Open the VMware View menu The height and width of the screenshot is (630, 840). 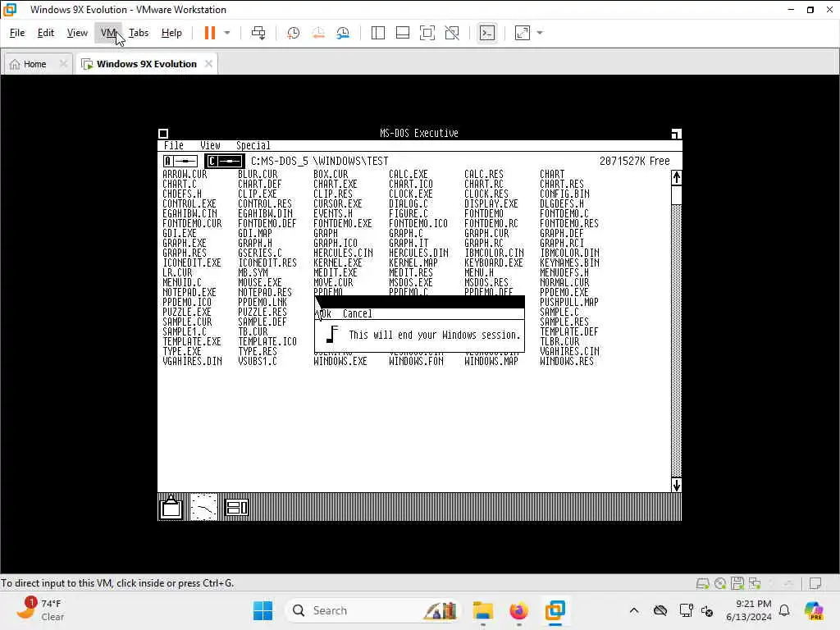click(77, 33)
